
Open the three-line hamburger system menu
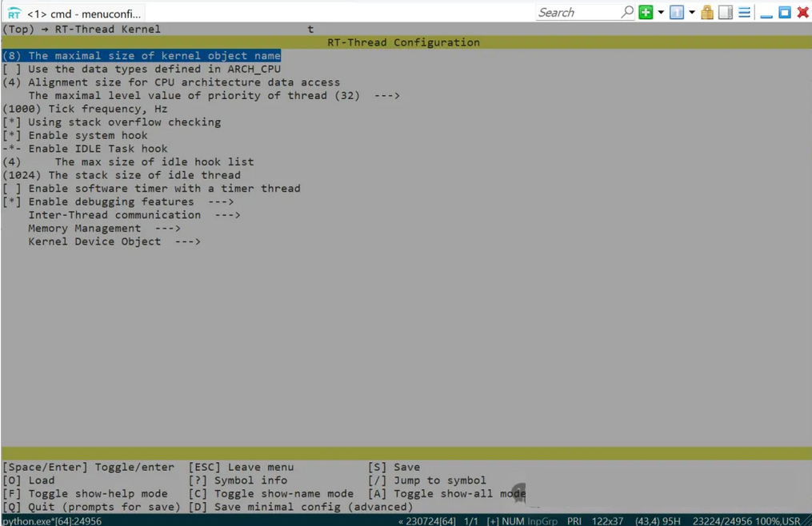pyautogui.click(x=744, y=13)
